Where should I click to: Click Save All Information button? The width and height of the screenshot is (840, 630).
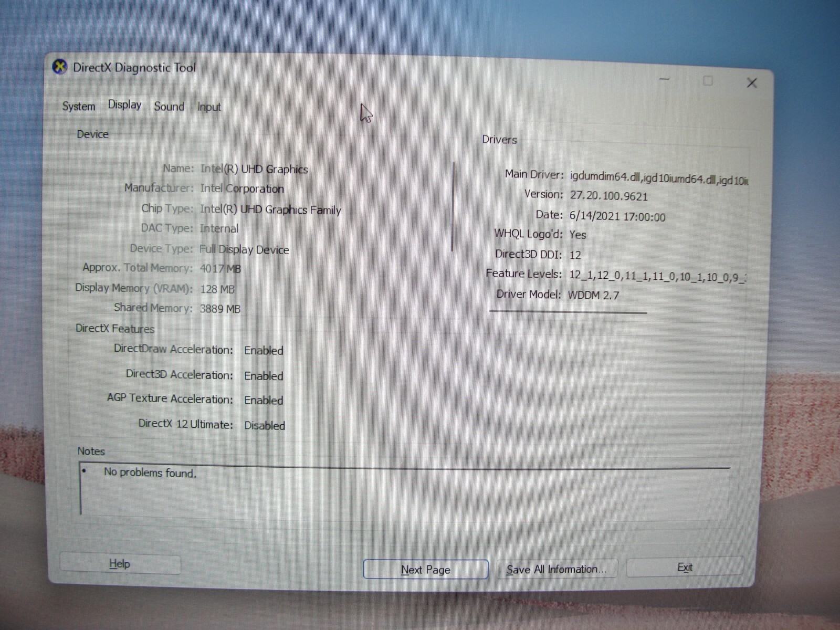coord(556,569)
